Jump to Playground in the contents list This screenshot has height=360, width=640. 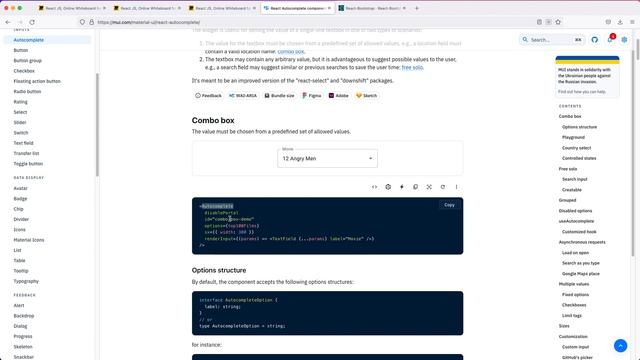[x=573, y=138]
